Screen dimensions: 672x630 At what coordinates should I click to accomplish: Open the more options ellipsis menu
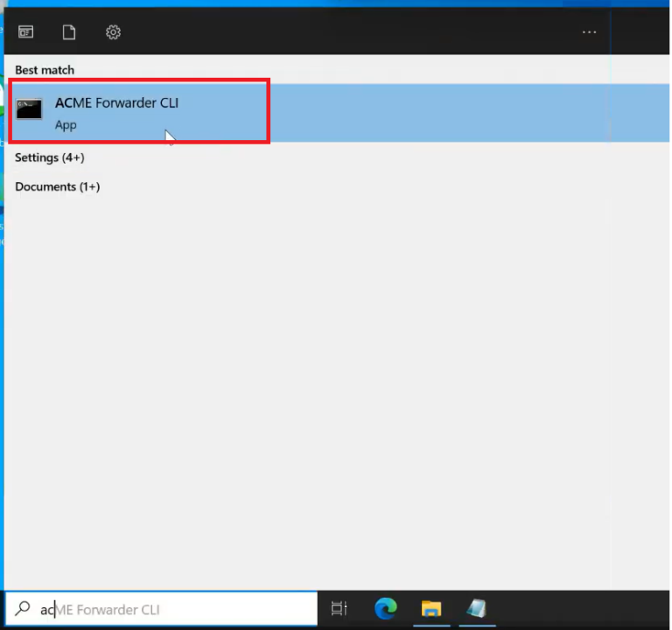pyautogui.click(x=589, y=32)
